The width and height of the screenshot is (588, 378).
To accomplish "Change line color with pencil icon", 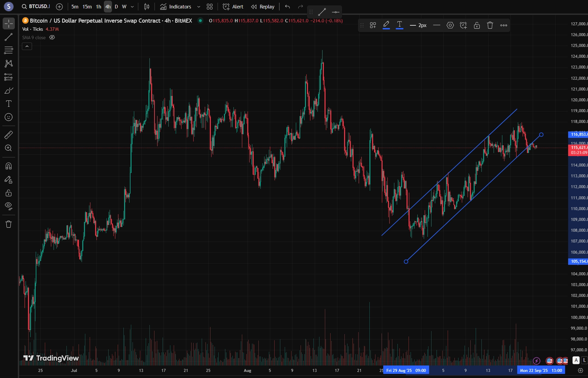I will [x=386, y=25].
